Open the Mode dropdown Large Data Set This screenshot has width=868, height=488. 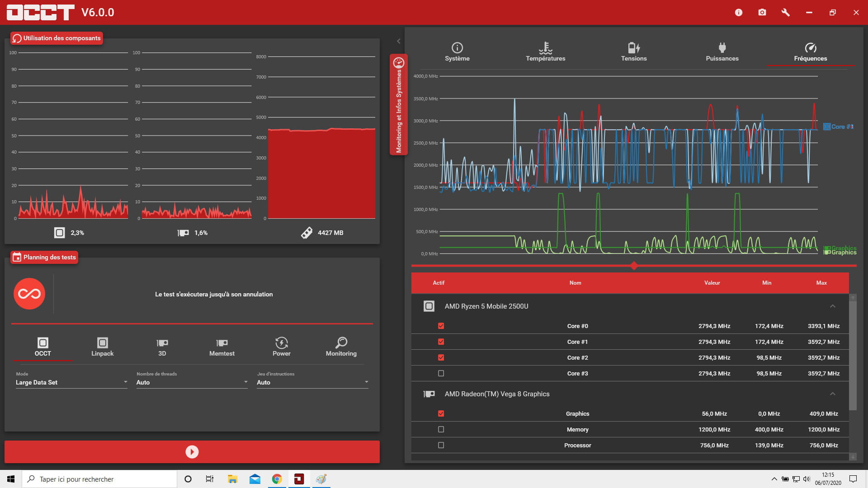coord(71,382)
